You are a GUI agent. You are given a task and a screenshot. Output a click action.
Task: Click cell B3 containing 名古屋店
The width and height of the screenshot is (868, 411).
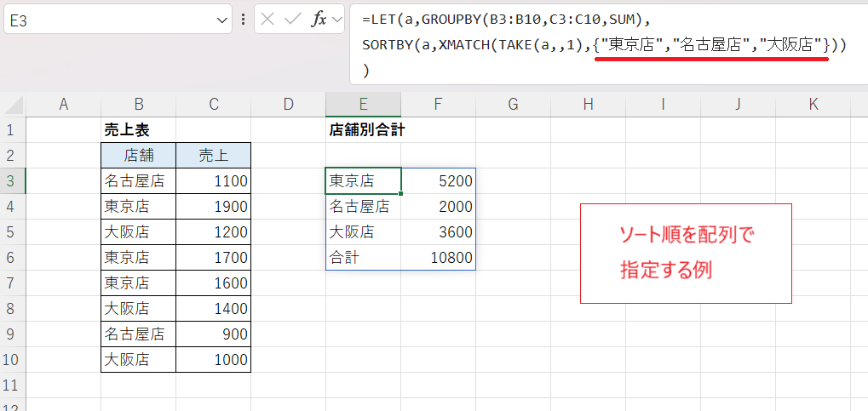tap(138, 181)
